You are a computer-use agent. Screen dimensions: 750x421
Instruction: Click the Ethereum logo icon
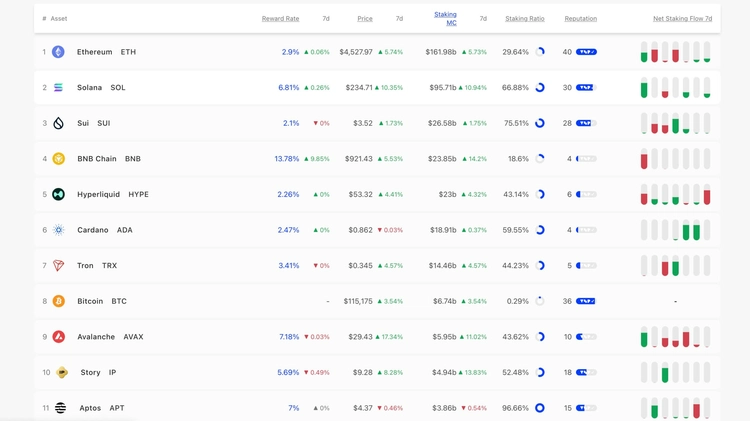(x=58, y=52)
